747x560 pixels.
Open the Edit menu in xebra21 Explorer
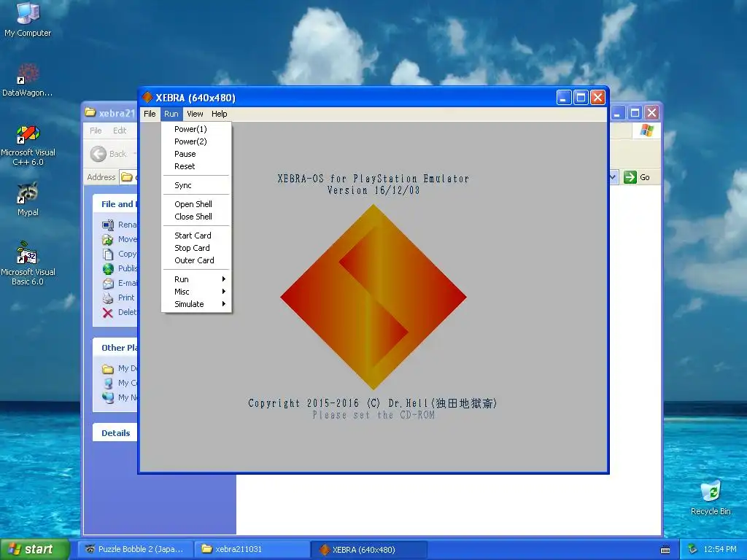point(120,131)
